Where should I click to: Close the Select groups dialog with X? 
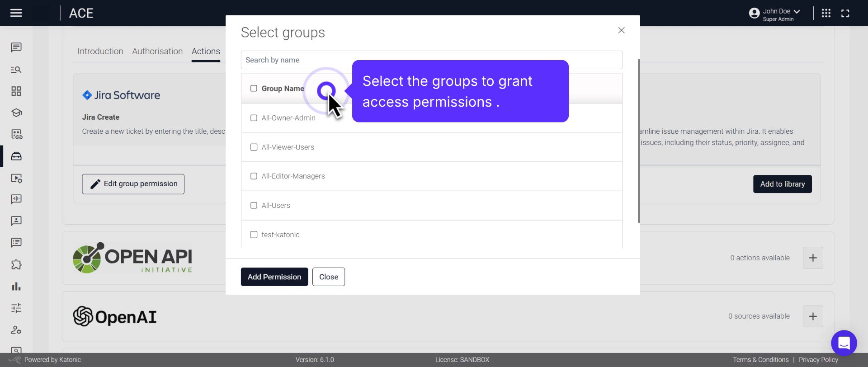point(621,30)
